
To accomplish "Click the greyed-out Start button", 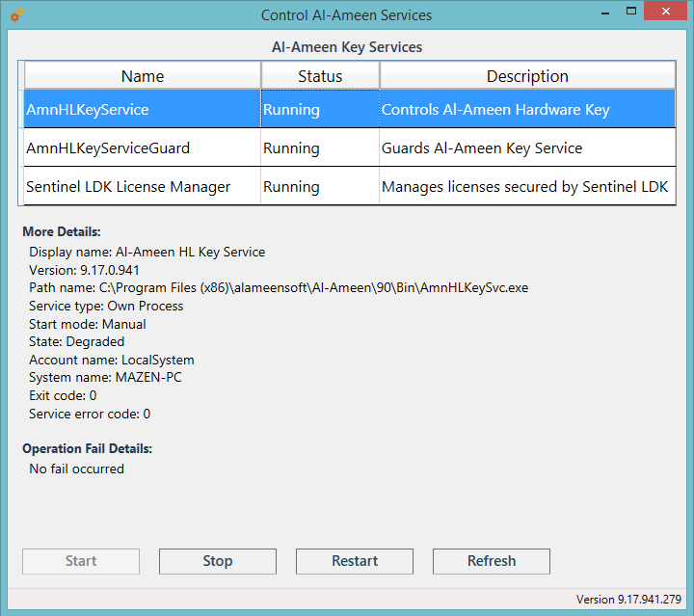I will 81,561.
